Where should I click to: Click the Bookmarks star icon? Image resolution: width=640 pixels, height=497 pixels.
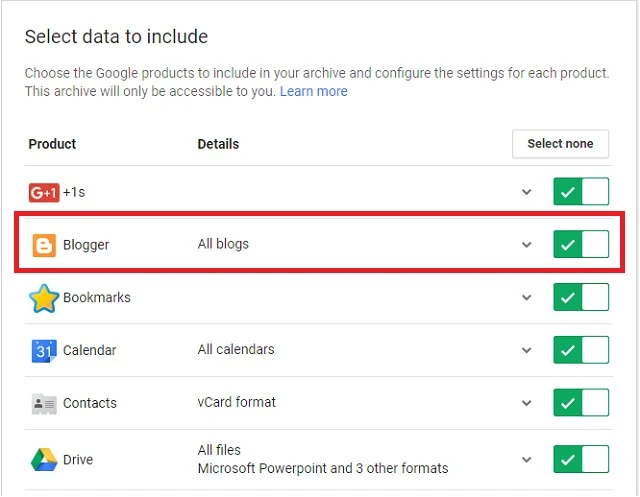pyautogui.click(x=44, y=298)
